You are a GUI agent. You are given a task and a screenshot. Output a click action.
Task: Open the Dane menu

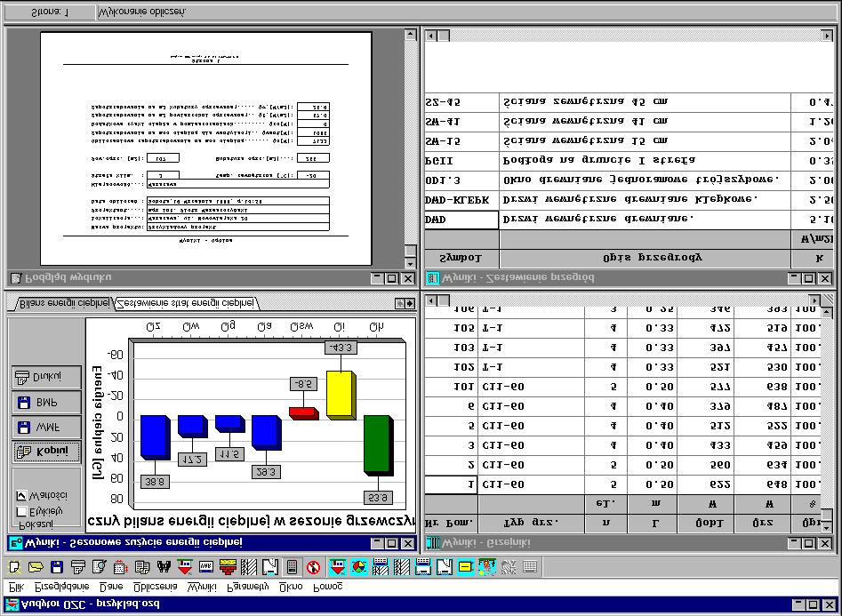(x=111, y=587)
